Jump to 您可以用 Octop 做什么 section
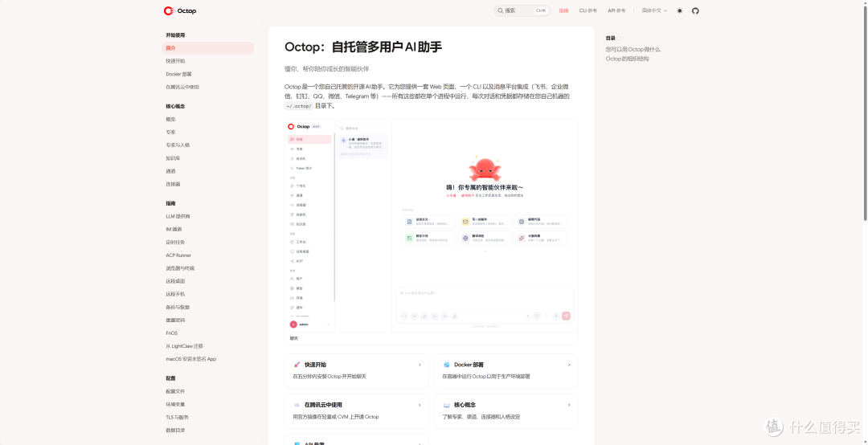Viewport: 868px width, 445px height. click(x=633, y=49)
